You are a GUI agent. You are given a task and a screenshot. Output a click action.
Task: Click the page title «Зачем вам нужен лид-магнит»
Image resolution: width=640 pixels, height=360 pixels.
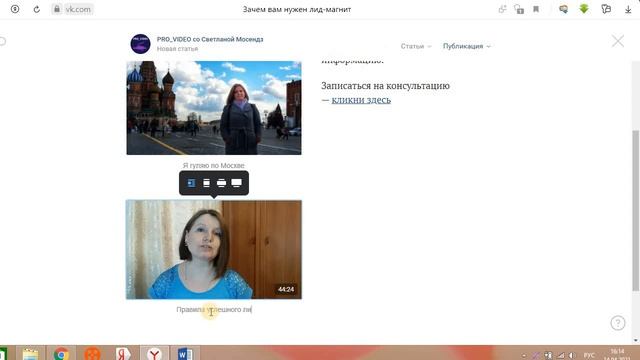[297, 9]
